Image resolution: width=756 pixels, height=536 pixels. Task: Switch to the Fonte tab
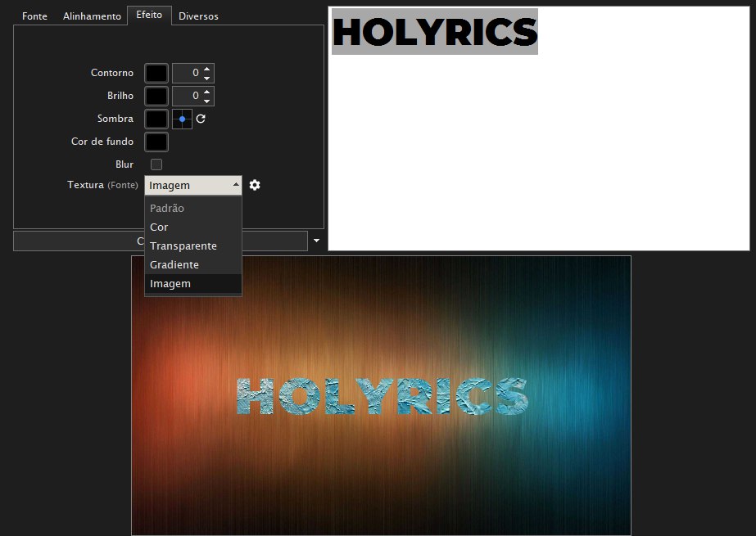[34, 16]
